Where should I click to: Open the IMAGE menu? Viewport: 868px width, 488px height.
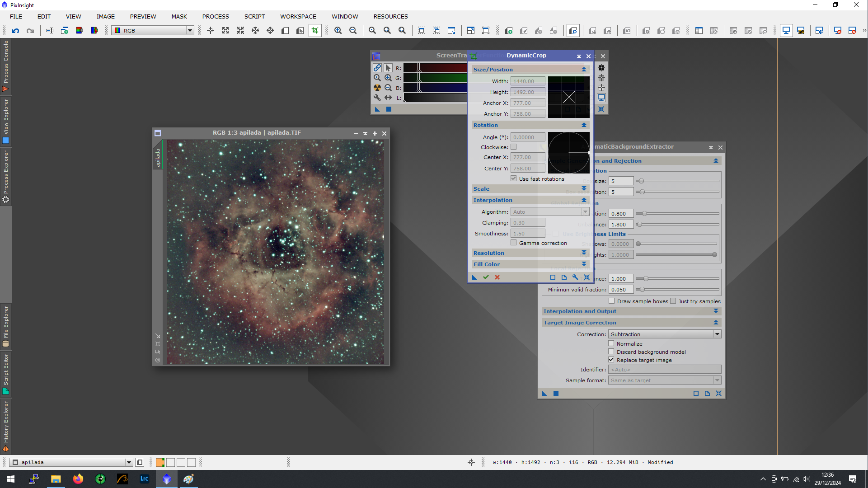[x=106, y=16]
